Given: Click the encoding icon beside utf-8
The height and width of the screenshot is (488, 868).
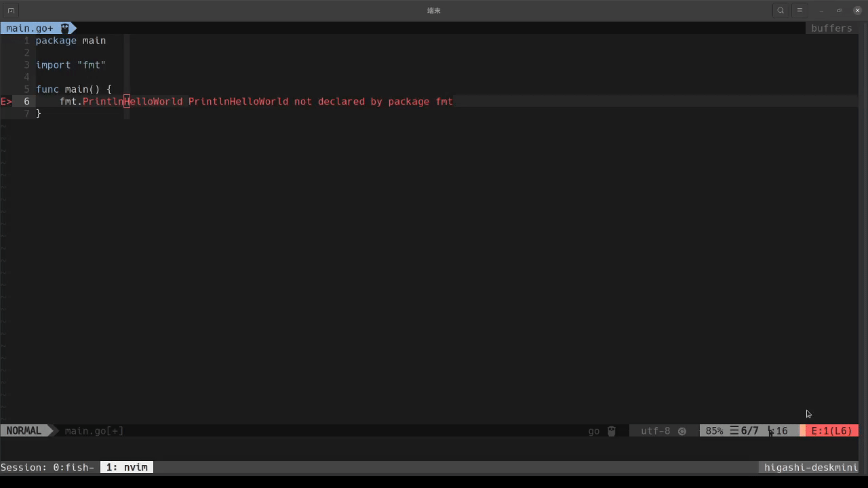Looking at the screenshot, I should click(x=682, y=431).
